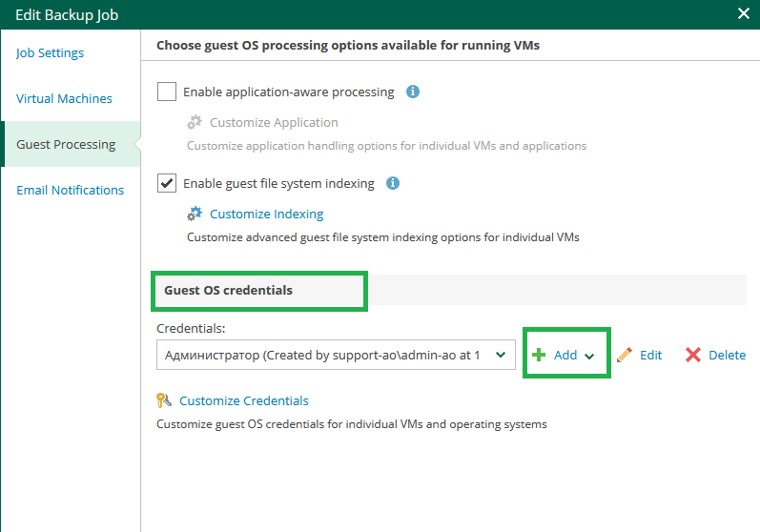Open the Customize Credentials link
The width and height of the screenshot is (760, 532).
pos(244,400)
